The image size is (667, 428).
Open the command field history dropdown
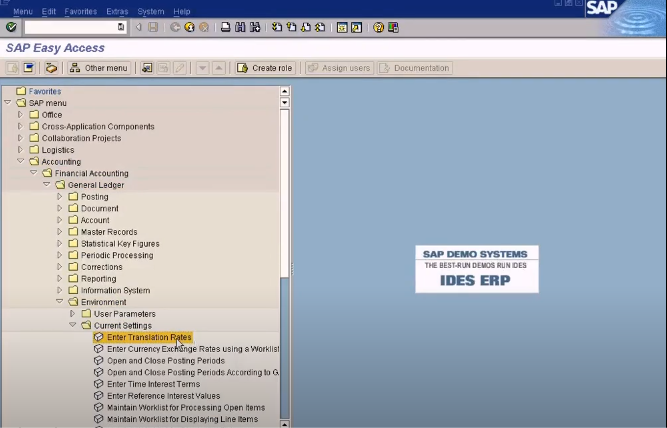tap(121, 27)
